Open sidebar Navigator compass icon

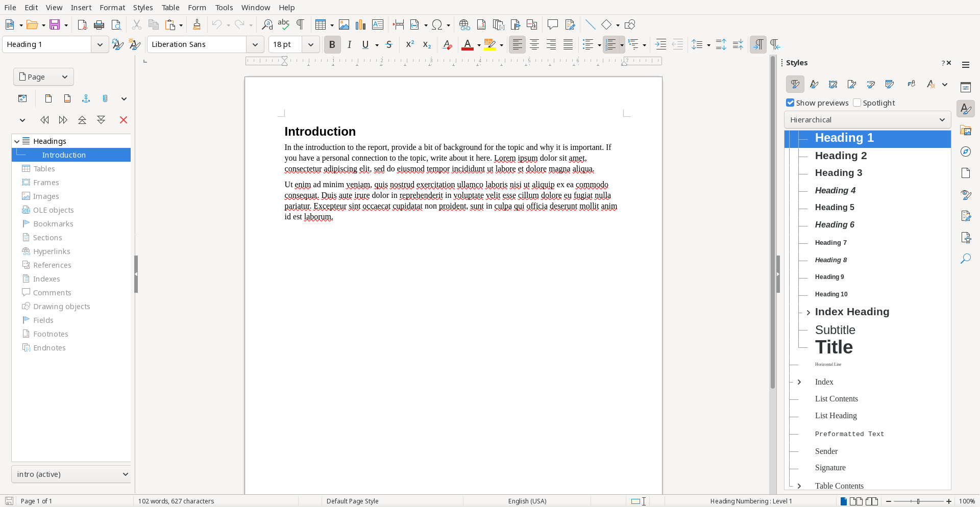pos(966,152)
